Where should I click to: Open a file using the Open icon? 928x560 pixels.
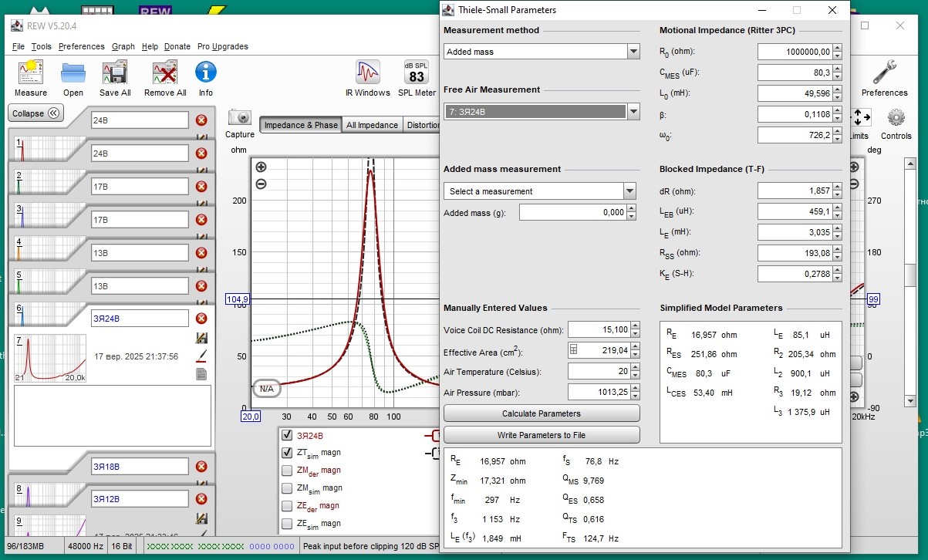click(x=73, y=74)
